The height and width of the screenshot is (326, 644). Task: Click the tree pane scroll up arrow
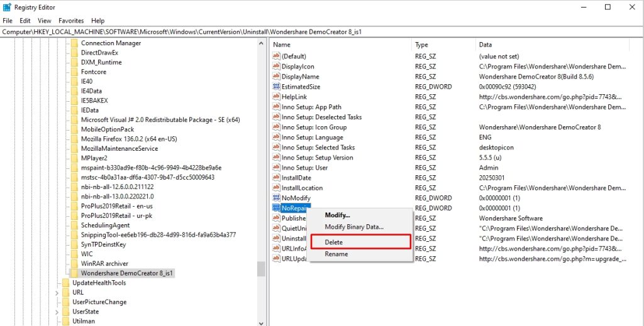coord(261,43)
